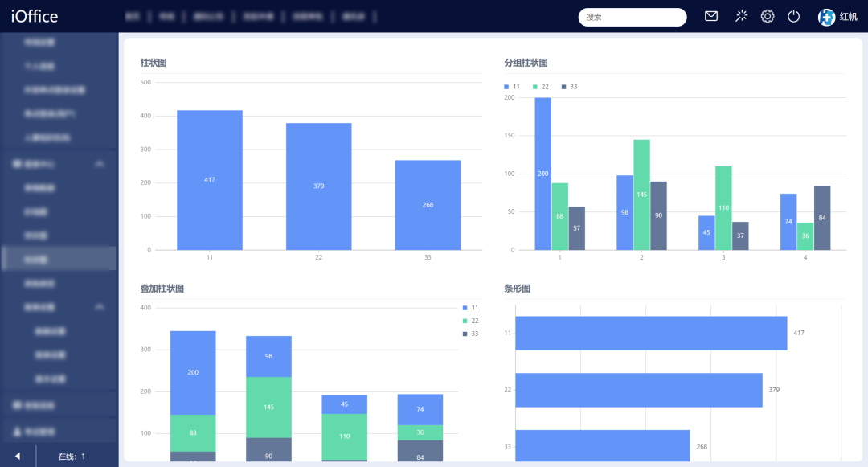Select the 268 horizontal bar in 条形图
Screen dimensions: 868x467
pos(603,446)
